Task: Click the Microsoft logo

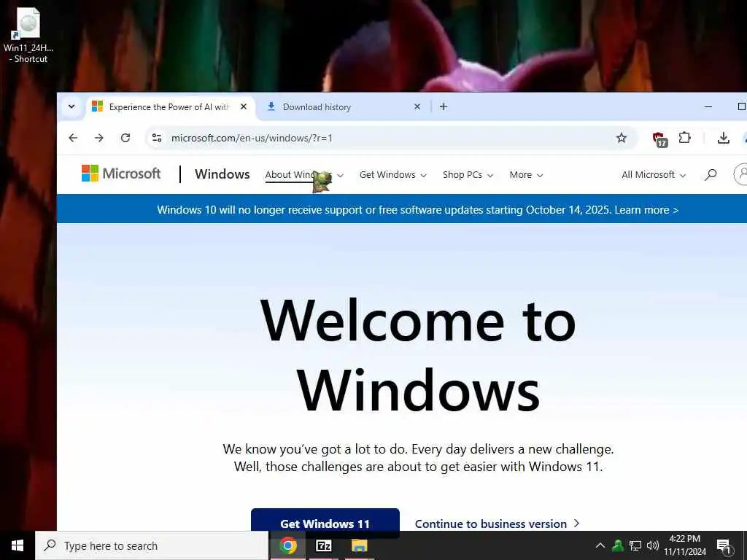Action: tap(121, 174)
